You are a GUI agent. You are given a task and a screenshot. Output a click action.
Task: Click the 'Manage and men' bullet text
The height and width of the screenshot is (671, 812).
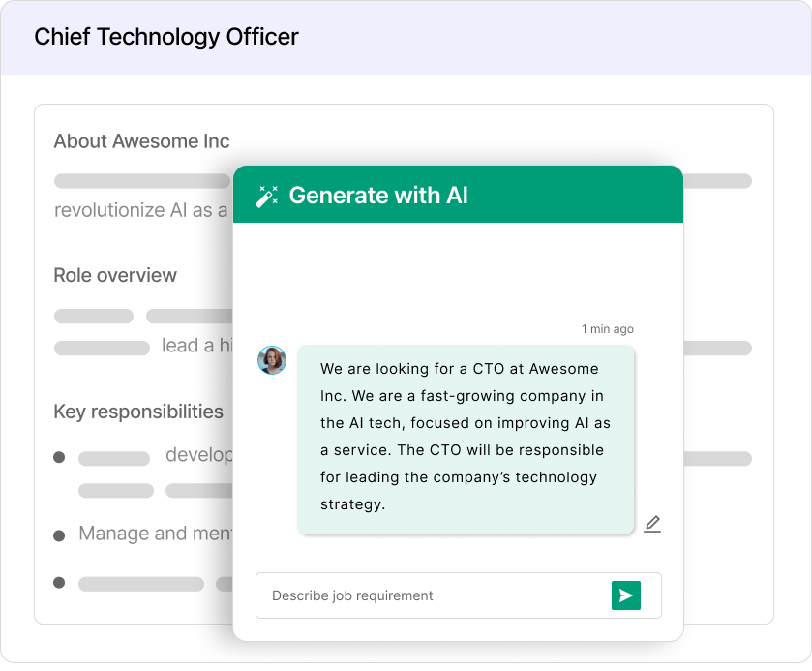156,534
